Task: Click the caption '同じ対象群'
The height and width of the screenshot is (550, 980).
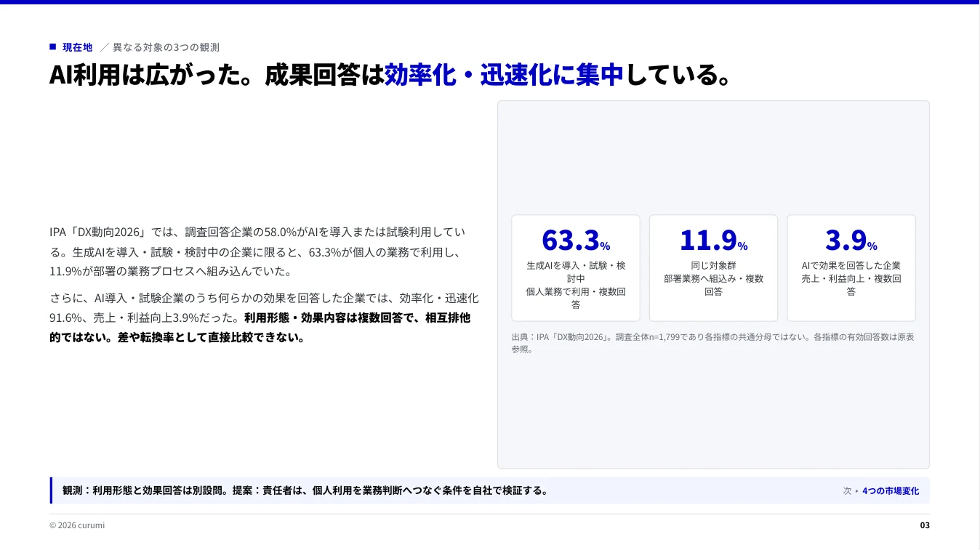Action: tap(713, 265)
